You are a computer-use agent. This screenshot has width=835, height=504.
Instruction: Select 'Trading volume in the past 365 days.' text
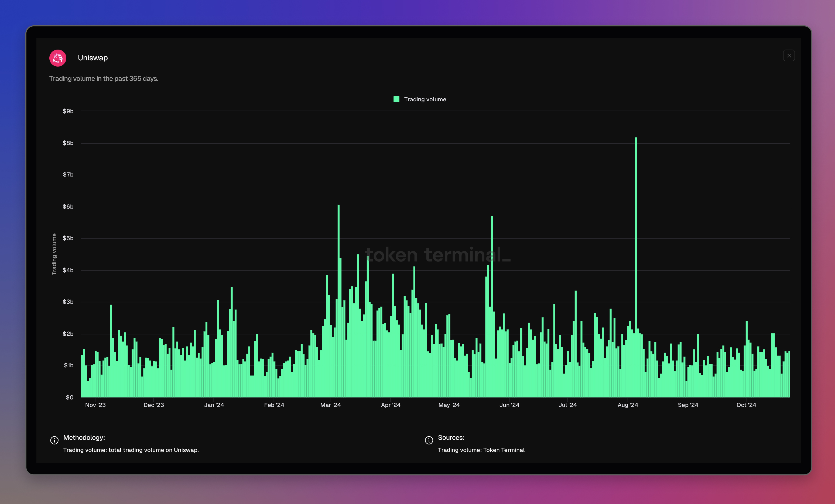(104, 79)
